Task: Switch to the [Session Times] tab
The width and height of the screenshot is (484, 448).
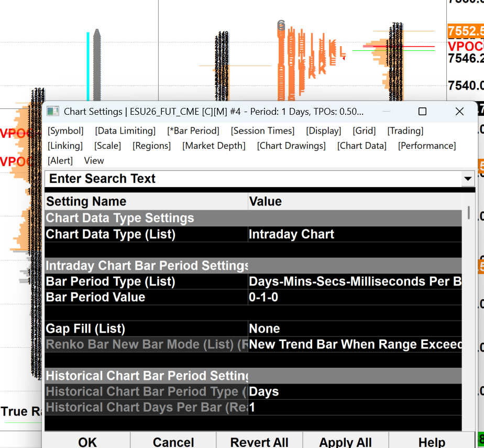Action: click(x=262, y=131)
